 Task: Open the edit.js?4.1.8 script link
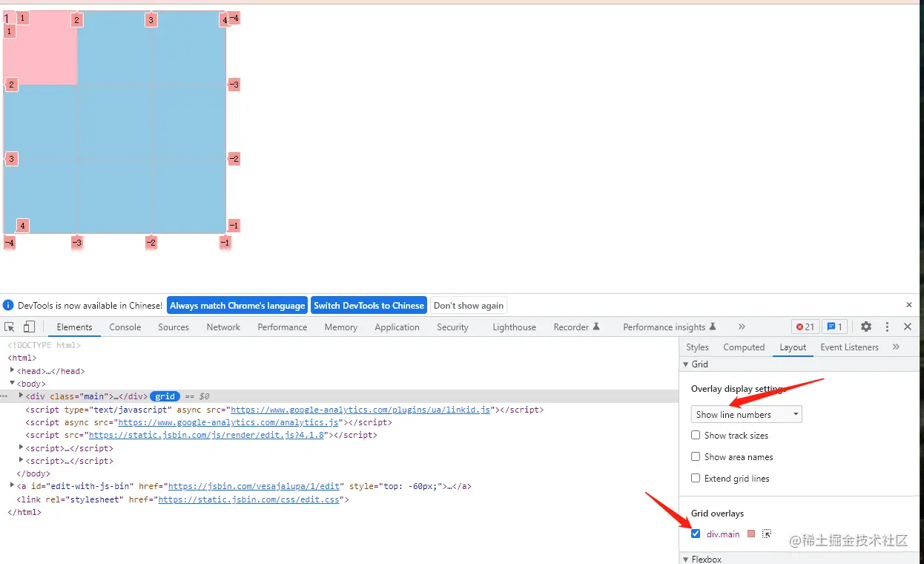tap(206, 435)
